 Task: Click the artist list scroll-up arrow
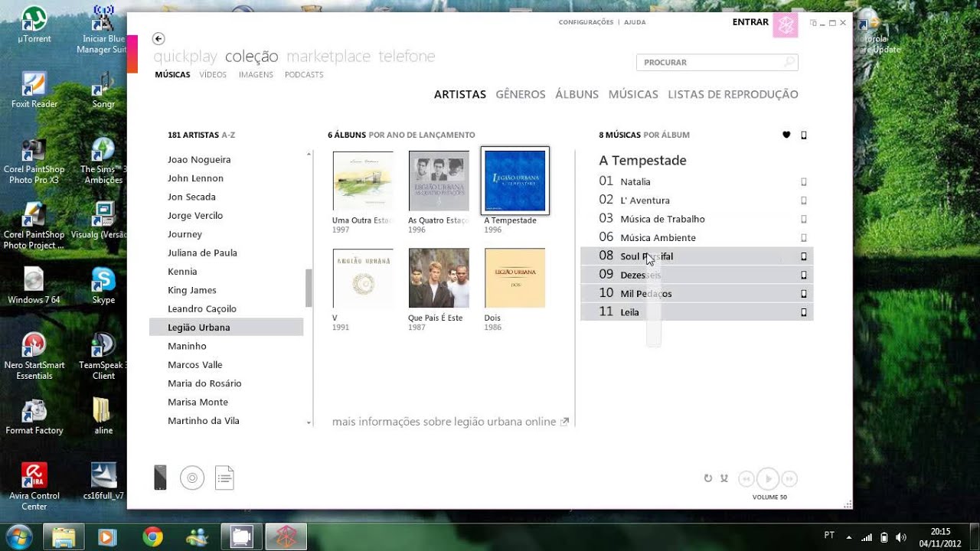(x=309, y=154)
